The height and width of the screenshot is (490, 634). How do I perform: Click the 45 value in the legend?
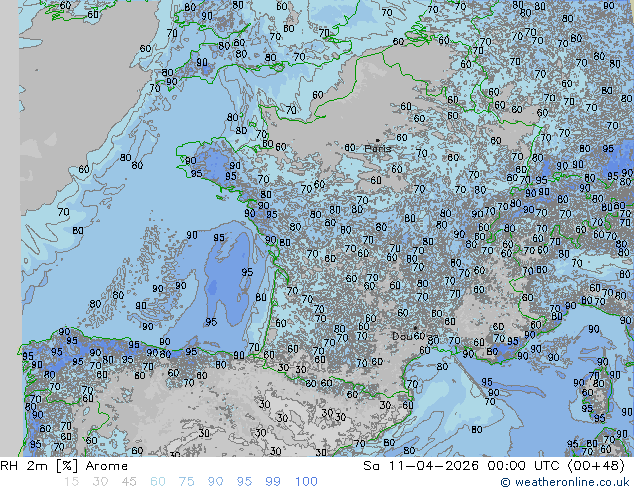130,482
